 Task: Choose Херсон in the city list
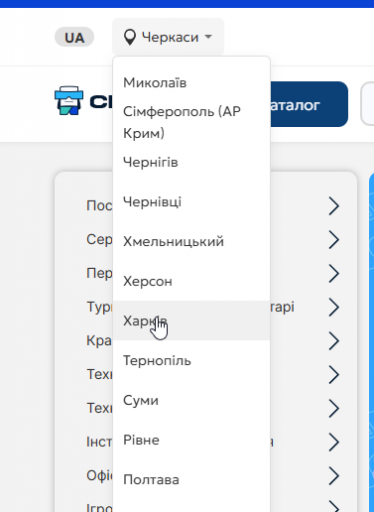coord(191,281)
